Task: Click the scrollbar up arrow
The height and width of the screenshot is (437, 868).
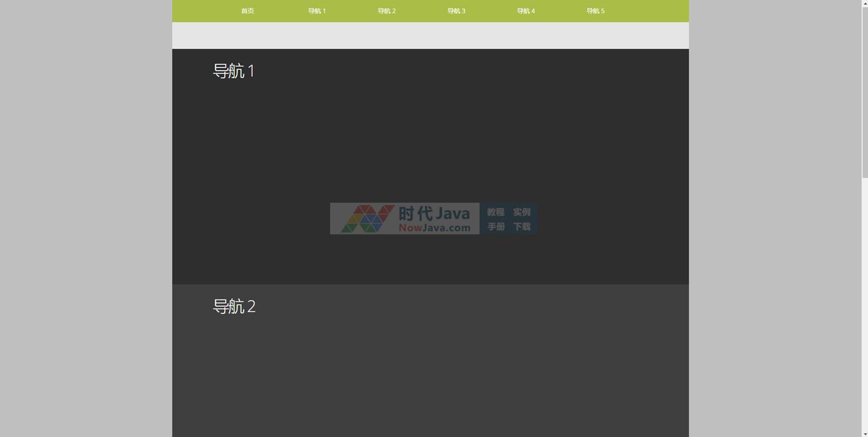Action: click(x=864, y=4)
